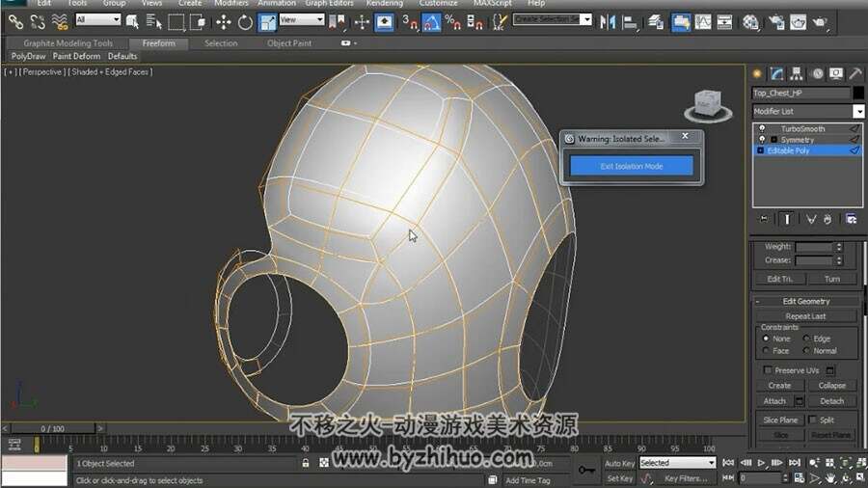This screenshot has width=868, height=488.
Task: Toggle TurboSmooth modifier lightbulb visibility
Action: [762, 128]
